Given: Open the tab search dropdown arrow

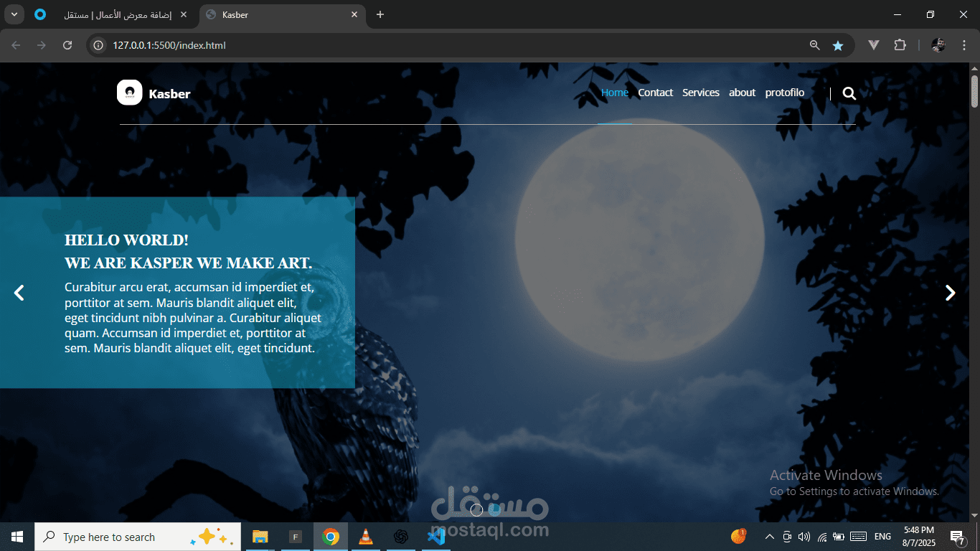Looking at the screenshot, I should pyautogui.click(x=14, y=14).
